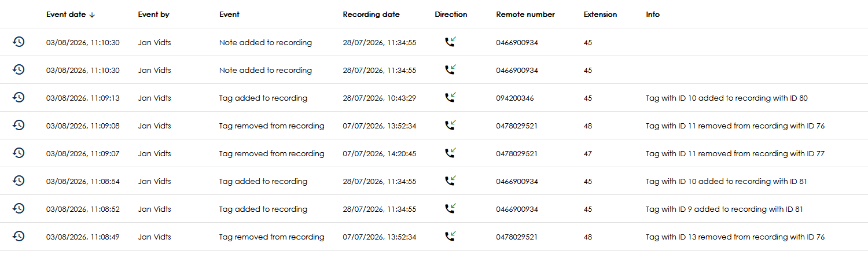This screenshot has height=254, width=868.
Task: Sort table by Recording date header
Action: 371,14
